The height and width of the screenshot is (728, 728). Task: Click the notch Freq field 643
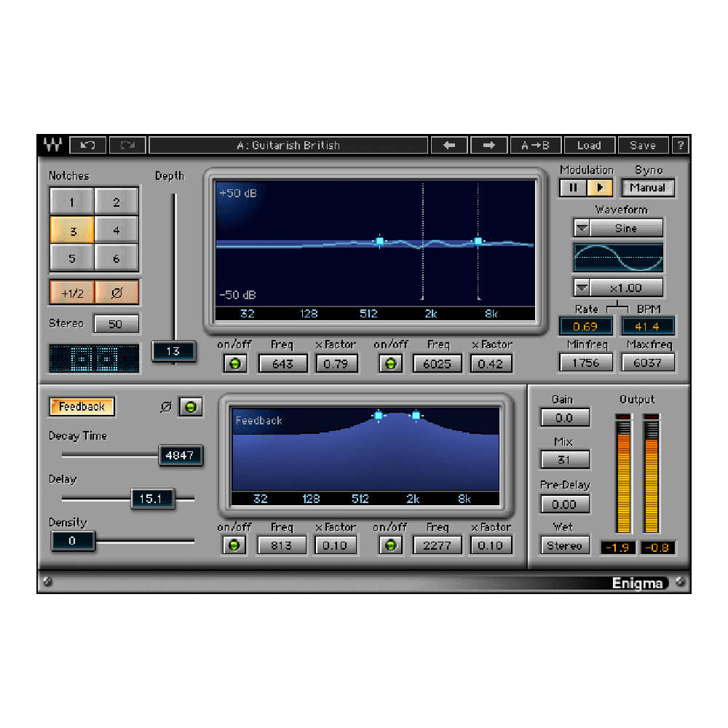(282, 363)
